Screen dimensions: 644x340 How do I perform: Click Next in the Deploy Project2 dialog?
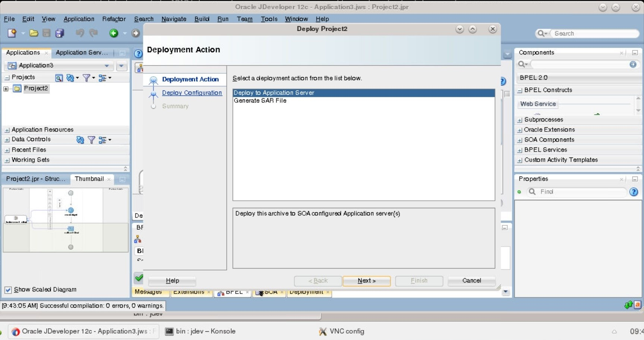pos(366,281)
